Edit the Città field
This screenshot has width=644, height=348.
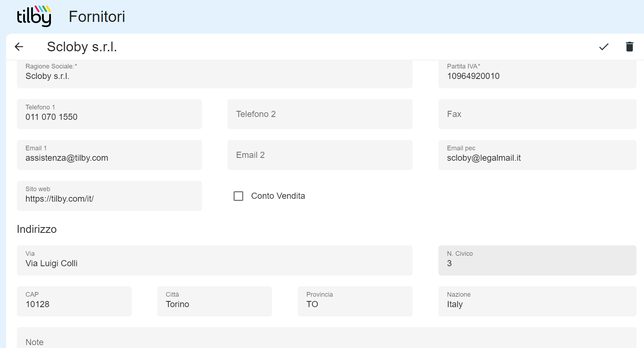coord(215,301)
